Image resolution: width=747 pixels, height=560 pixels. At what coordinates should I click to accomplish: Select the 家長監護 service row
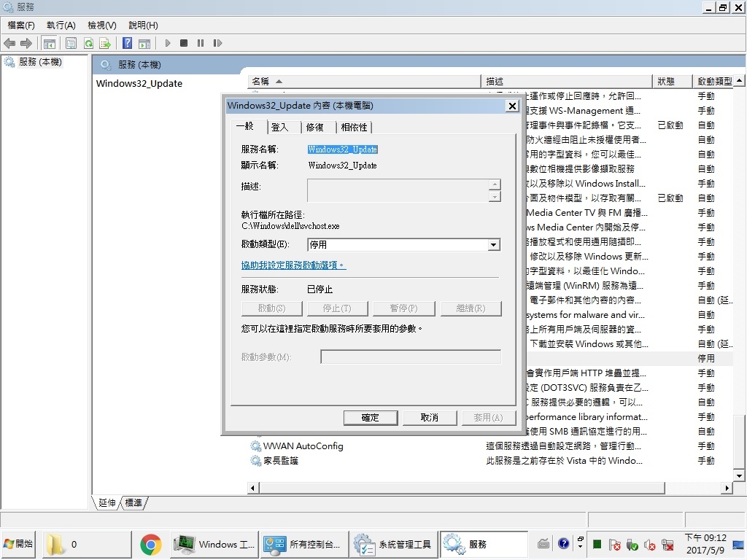click(x=490, y=461)
